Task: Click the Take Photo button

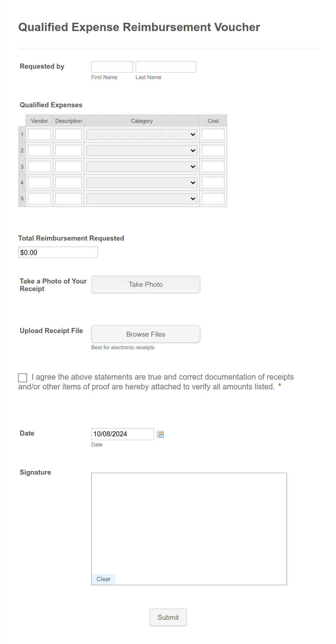Action: point(145,284)
